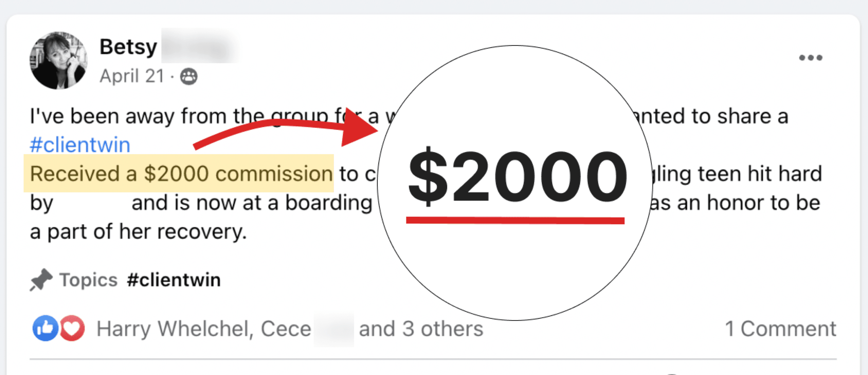Open the post options three-dot menu
Screen dimensions: 868x375
810,58
